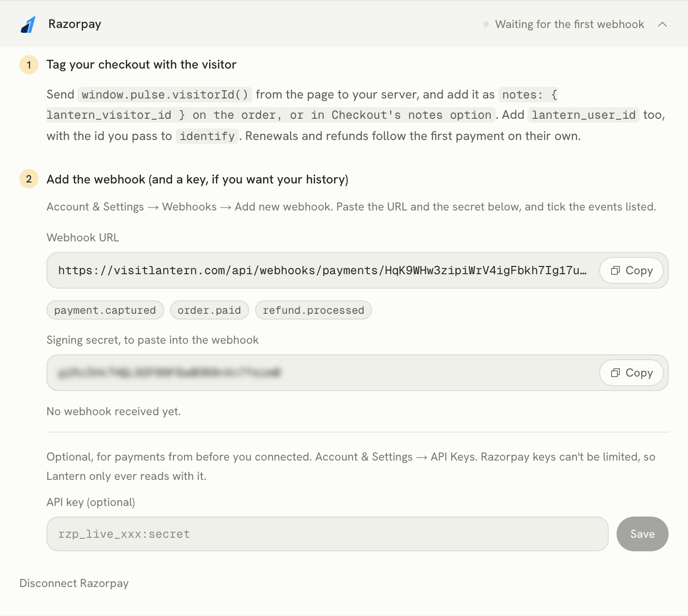Screen dimensions: 688x616
Task: Collapse the Razorpay section chevron
Action: 662,24
